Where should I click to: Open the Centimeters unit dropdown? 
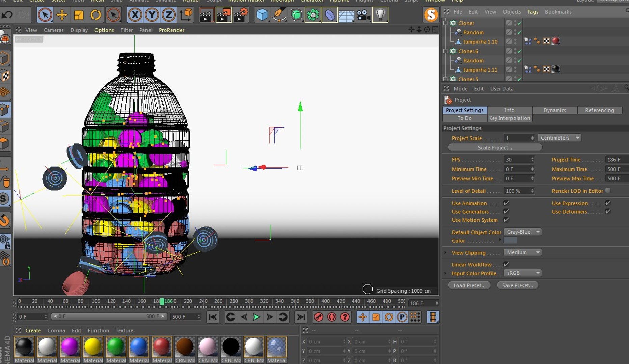559,138
